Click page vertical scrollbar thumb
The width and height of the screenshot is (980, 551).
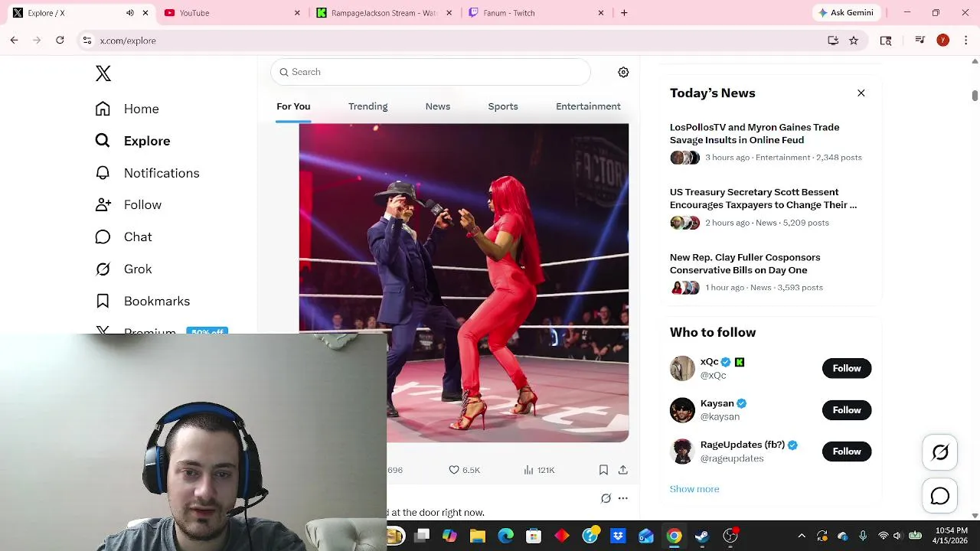975,95
